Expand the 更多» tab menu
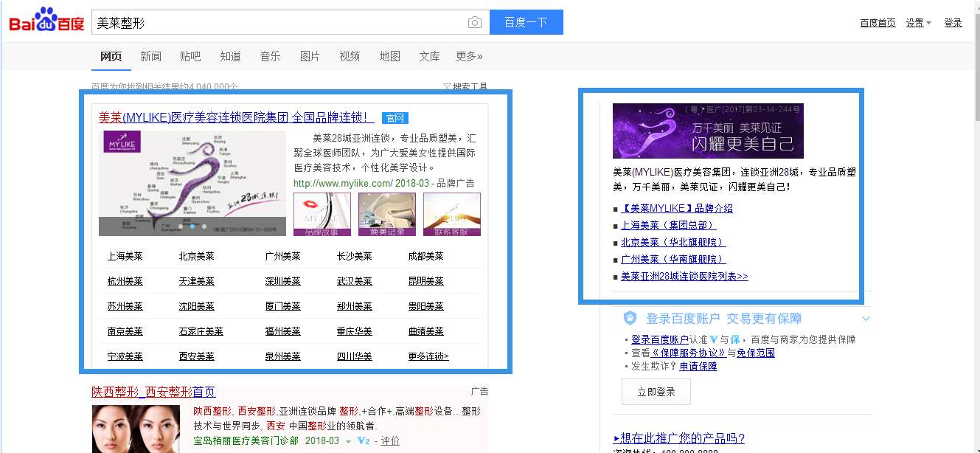 pyautogui.click(x=469, y=56)
